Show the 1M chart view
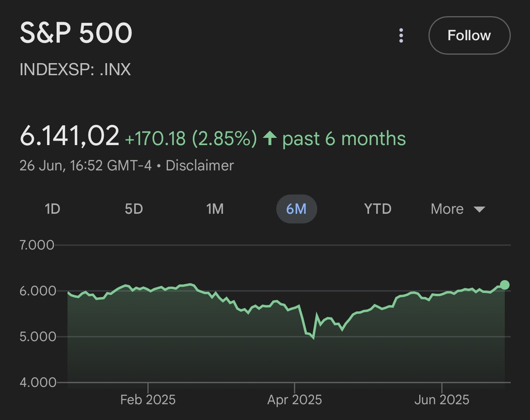The image size is (530, 420). pyautogui.click(x=215, y=209)
